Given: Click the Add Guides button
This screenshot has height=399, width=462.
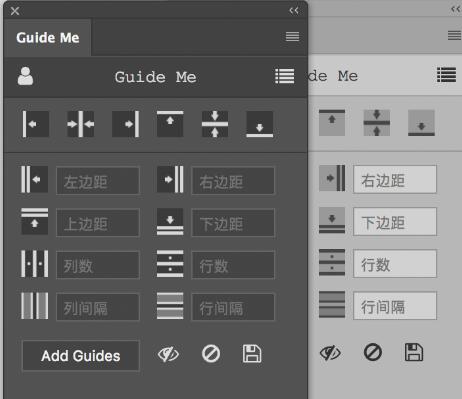Looking at the screenshot, I should pos(81,356).
